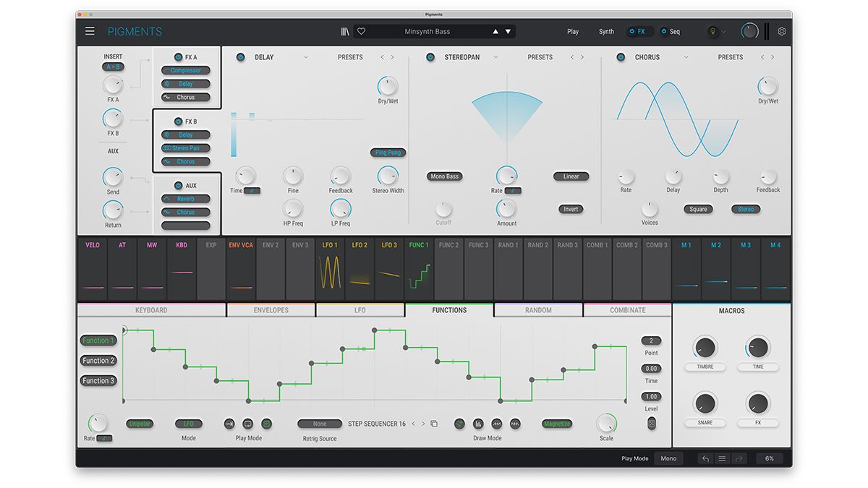Toggle Ping Pong mode on the delay
868x488 pixels.
click(388, 153)
